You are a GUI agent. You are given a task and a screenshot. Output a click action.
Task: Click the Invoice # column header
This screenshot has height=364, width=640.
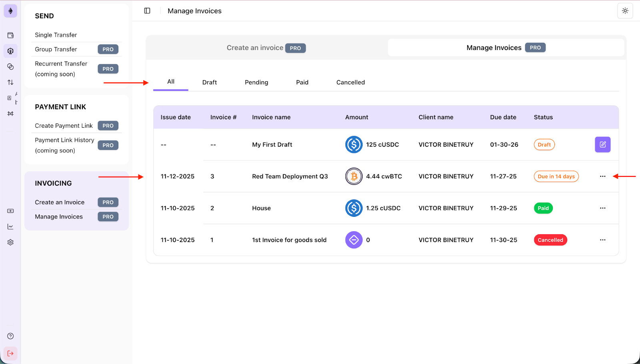[224, 117]
